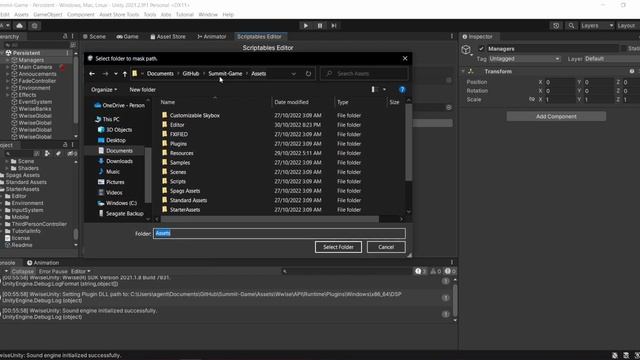The width and height of the screenshot is (640, 360).
Task: Click GitHub in the breadcrumb path
Action: point(191,74)
